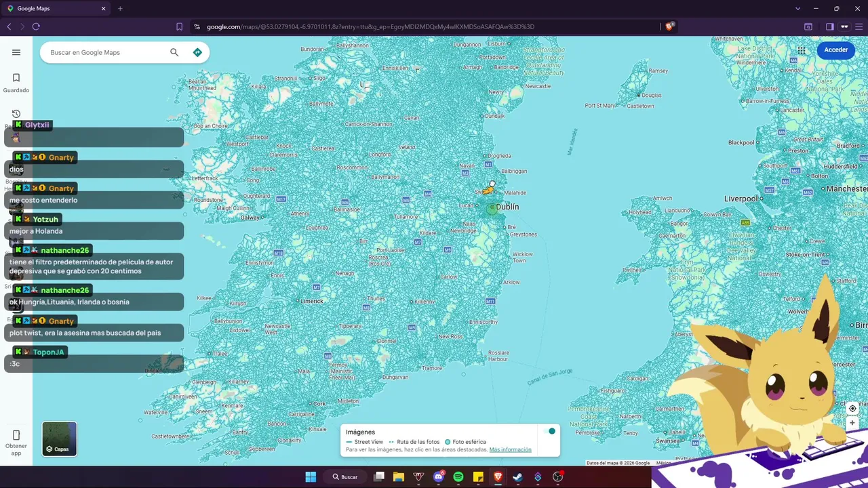Click Obtener app phone icon
The width and height of the screenshot is (868, 488).
pos(16,435)
